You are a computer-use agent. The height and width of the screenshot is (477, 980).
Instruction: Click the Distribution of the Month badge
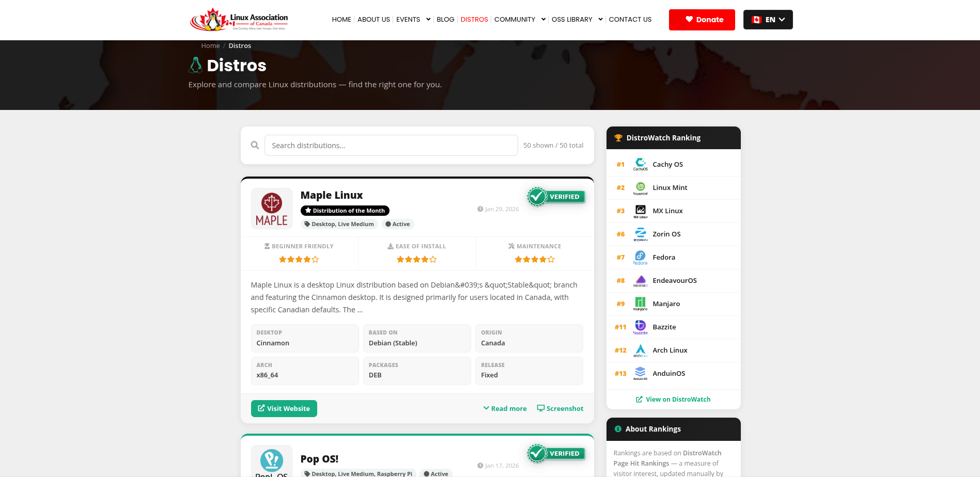345,211
